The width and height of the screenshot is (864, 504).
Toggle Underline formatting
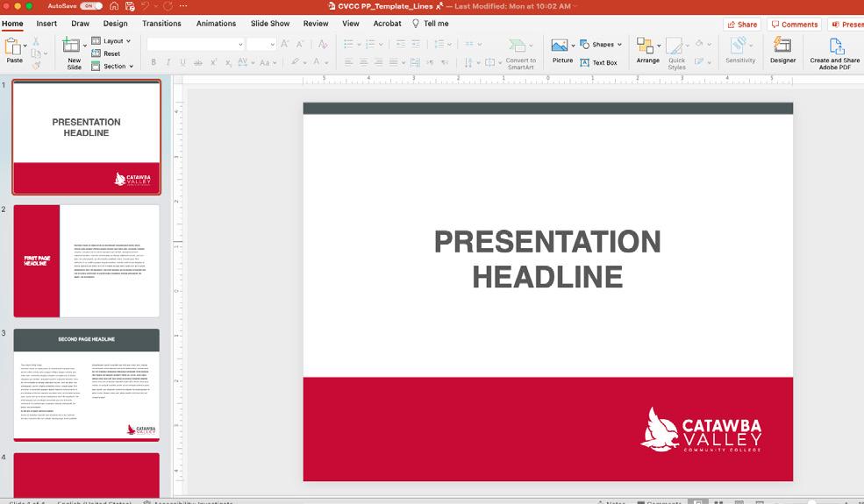coord(183,63)
